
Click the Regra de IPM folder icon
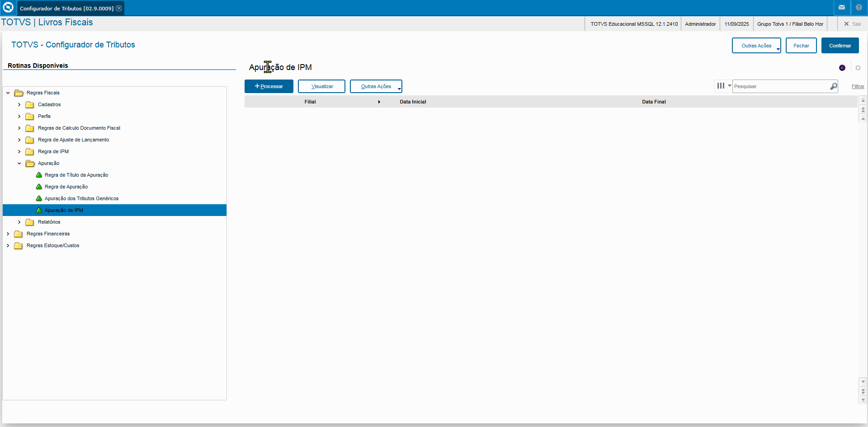(x=30, y=151)
